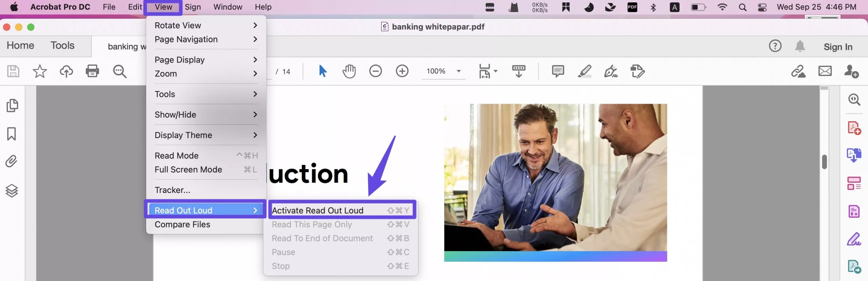Expand the Rotate View submenu

point(206,25)
